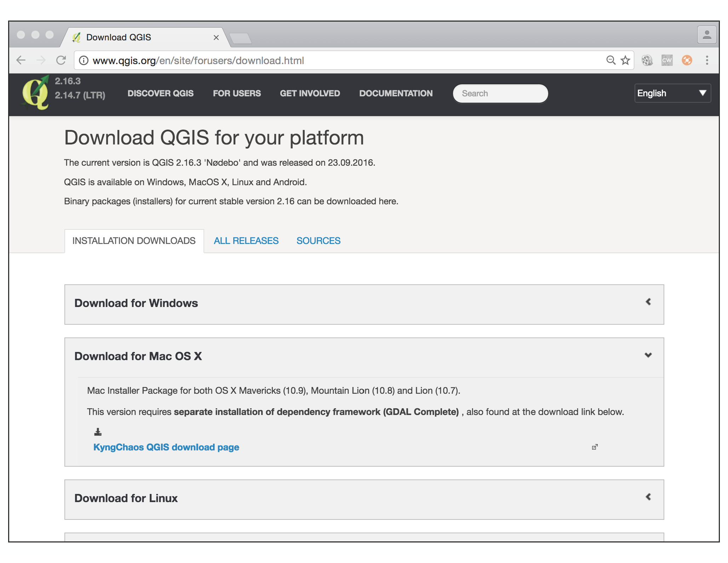Screen dimensions: 728x563
Task: Click the SOURCES link
Action: click(x=319, y=240)
